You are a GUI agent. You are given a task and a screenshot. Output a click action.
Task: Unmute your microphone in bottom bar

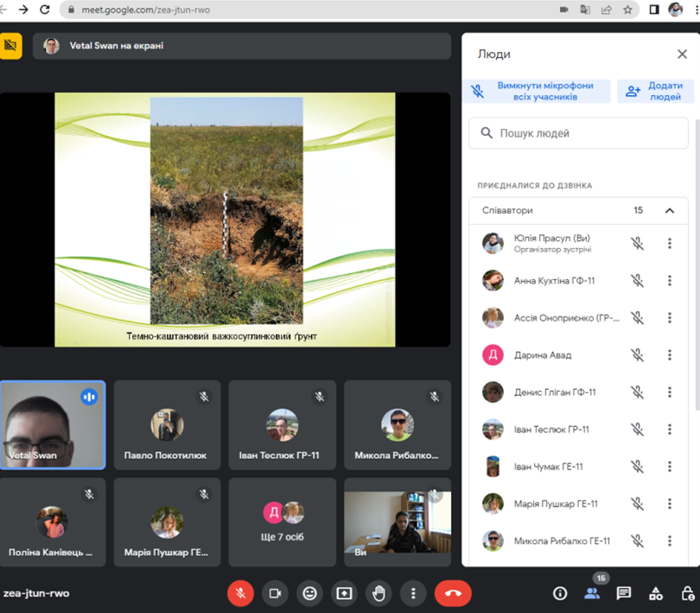pos(240,593)
